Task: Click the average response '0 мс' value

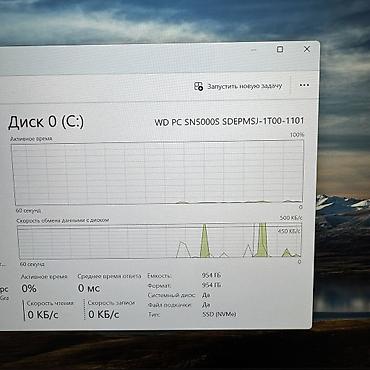Action: tap(89, 288)
